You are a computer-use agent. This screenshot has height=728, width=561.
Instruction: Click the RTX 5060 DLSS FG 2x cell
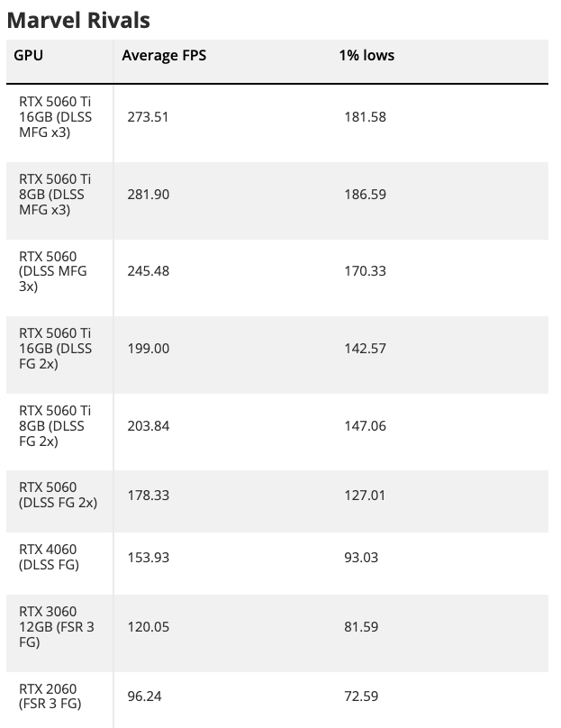58,495
